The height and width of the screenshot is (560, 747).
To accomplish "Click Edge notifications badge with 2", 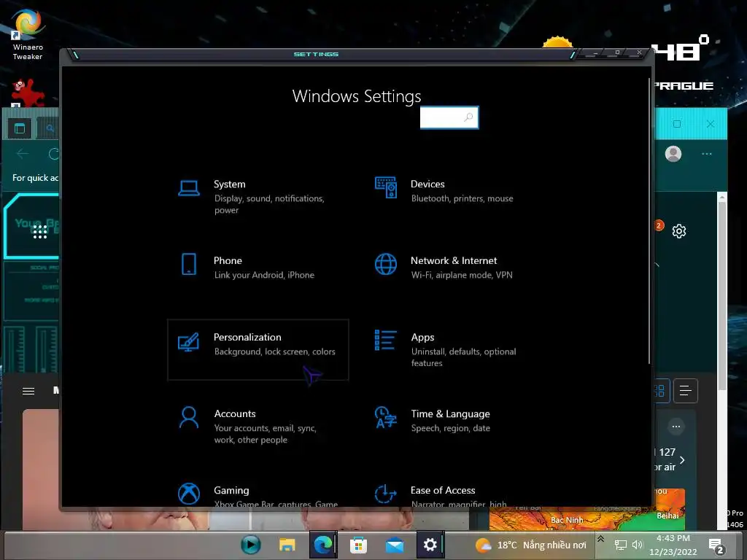I will 659,226.
